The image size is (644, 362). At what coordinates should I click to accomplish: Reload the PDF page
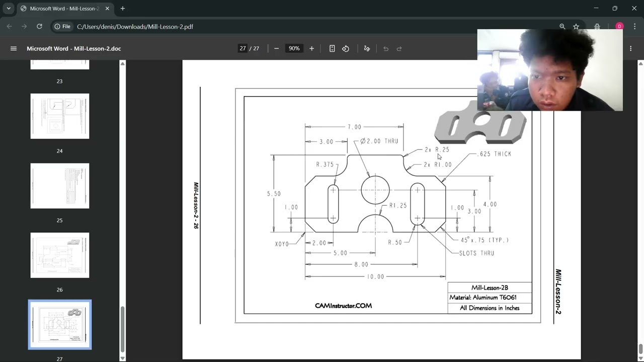tap(39, 26)
